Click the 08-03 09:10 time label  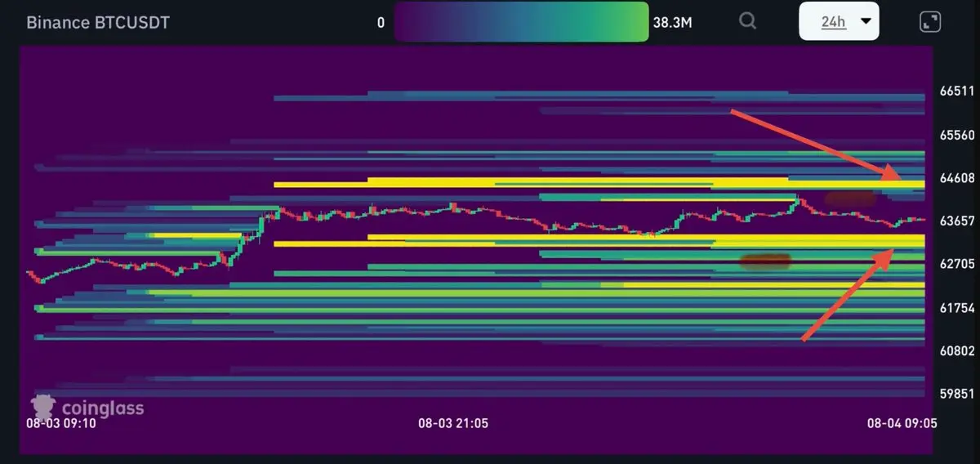[61, 423]
